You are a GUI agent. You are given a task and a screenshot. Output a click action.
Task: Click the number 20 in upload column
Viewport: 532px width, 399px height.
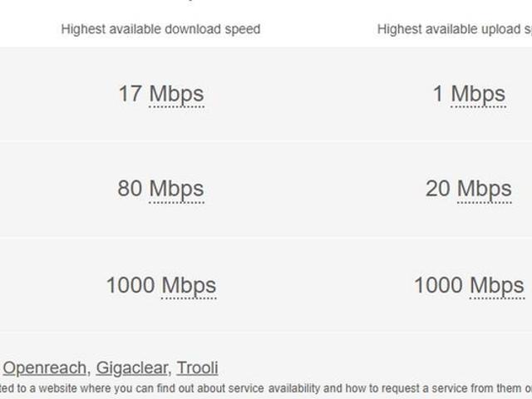click(x=438, y=190)
